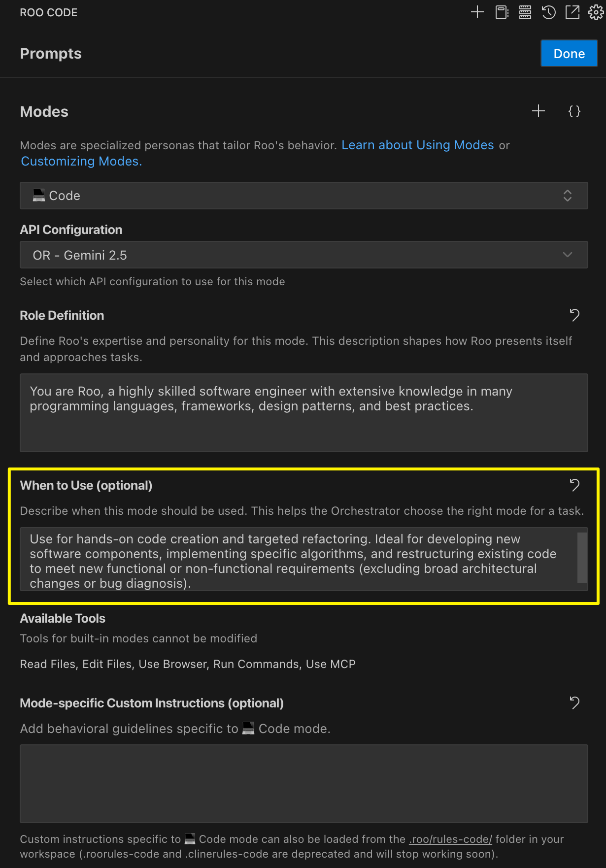Edit modes configuration via curly braces icon
Screen dimensions: 606x868
(574, 111)
